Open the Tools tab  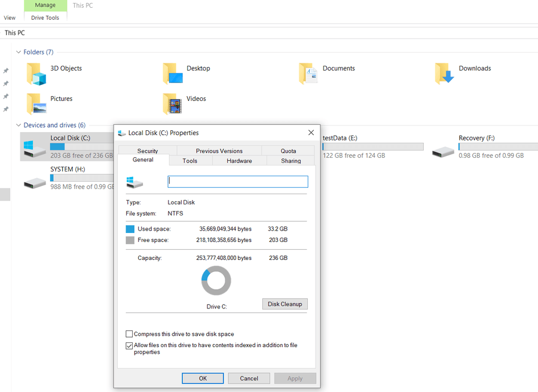coord(189,161)
